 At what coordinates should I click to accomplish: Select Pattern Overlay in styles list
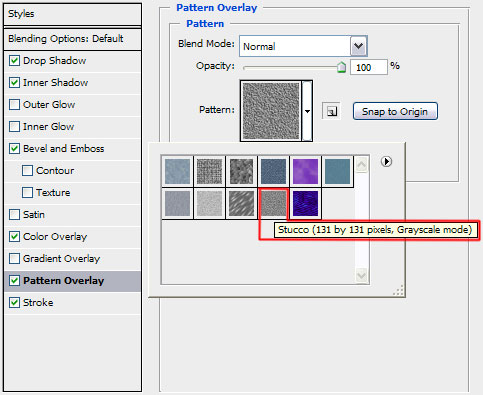tap(64, 281)
